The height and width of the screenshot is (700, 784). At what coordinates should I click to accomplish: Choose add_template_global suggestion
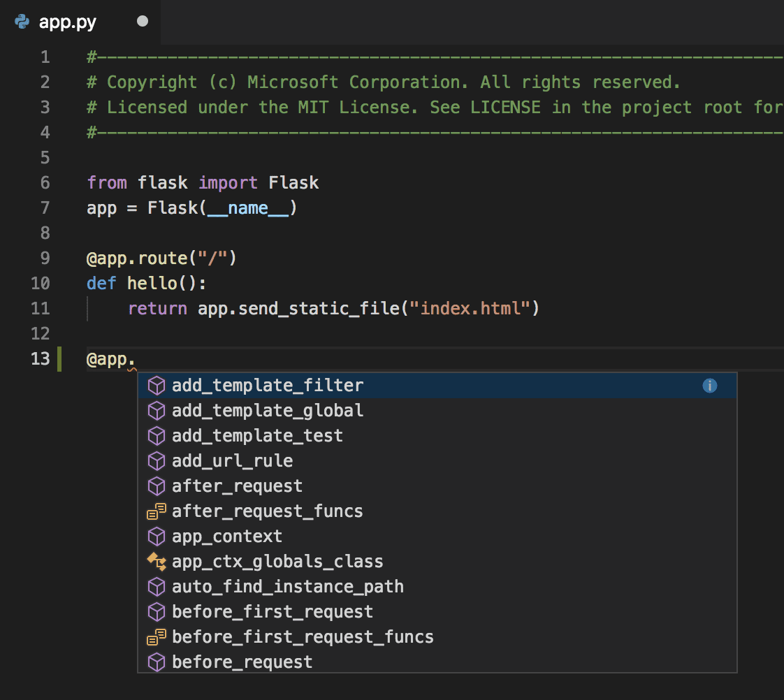(437, 411)
